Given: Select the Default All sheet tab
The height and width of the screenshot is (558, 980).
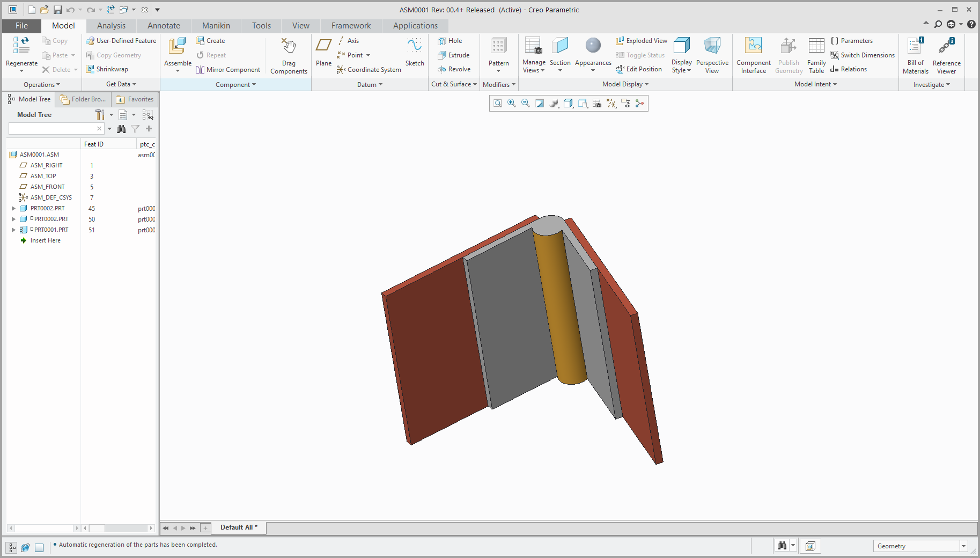Looking at the screenshot, I should point(239,527).
